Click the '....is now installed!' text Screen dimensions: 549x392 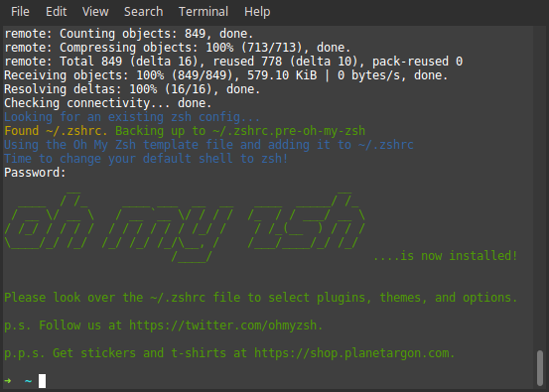446,256
